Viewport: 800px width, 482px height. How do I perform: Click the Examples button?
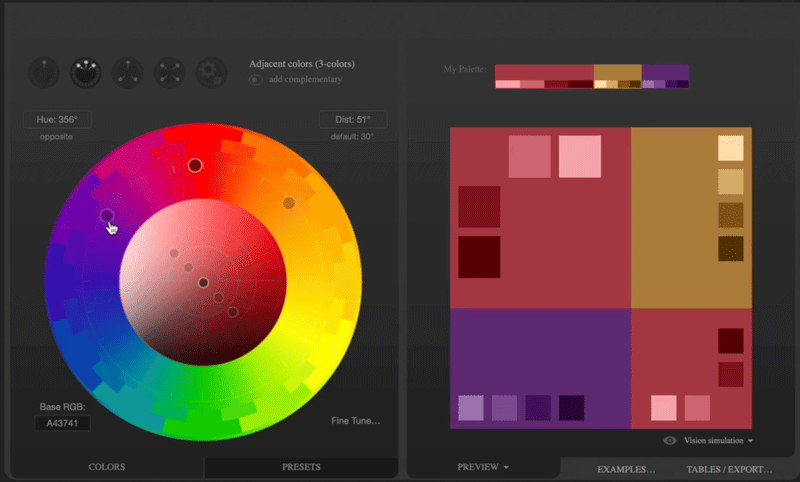(625, 469)
